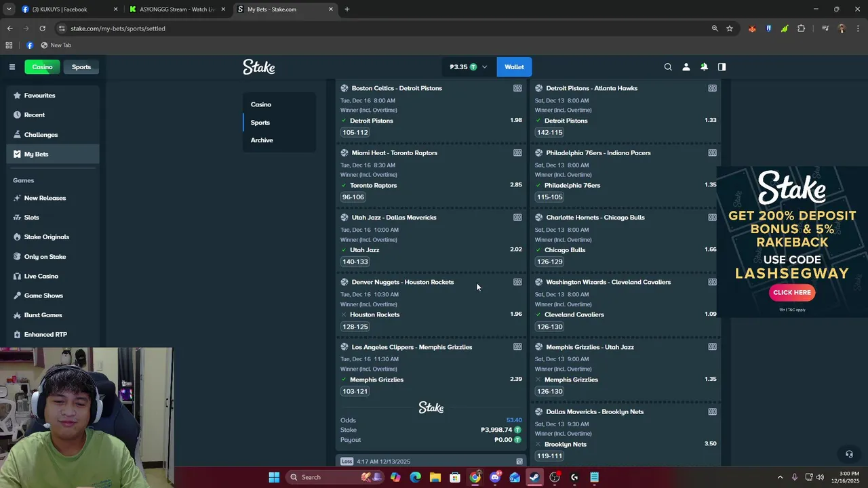Select the Sports bets tab
868x488 pixels.
(260, 123)
